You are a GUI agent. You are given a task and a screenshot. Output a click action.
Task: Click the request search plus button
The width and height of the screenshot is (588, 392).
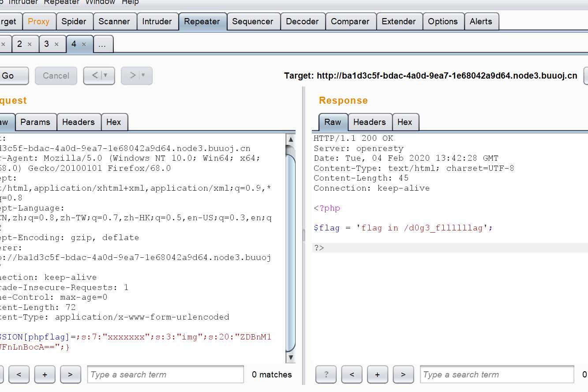tap(45, 374)
